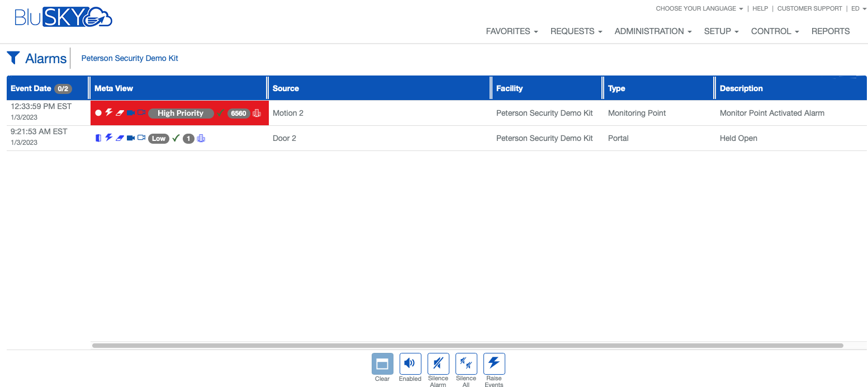868x387 pixels.
Task: Toggle the Enabled sound speaker button
Action: (x=410, y=364)
